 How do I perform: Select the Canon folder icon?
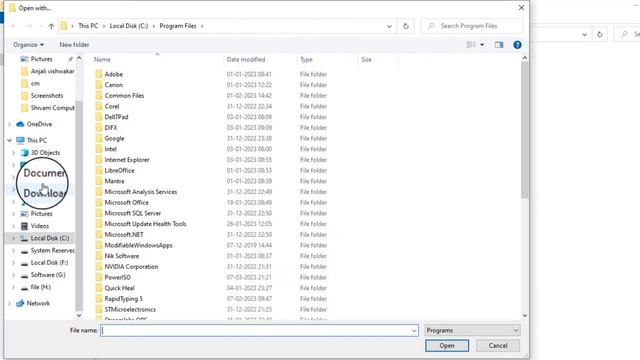99,85
